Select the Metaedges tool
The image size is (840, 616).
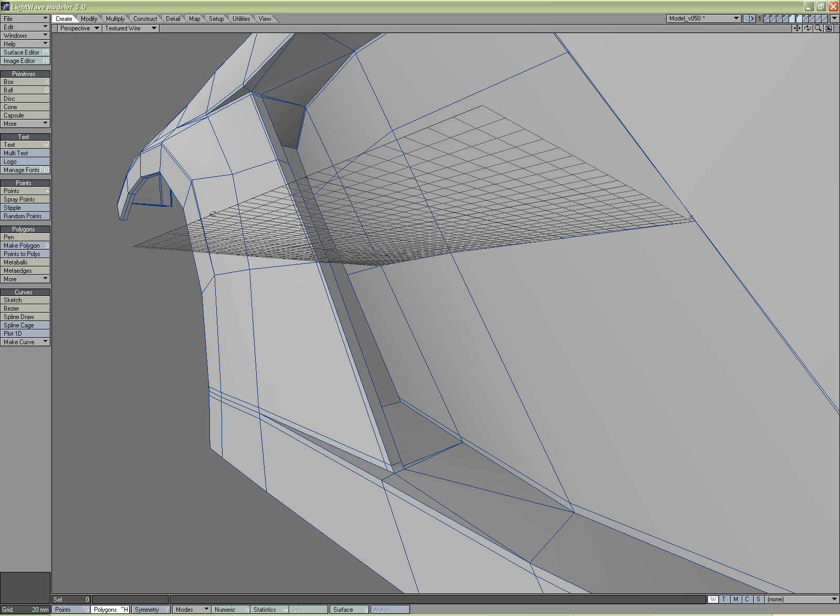tap(25, 271)
